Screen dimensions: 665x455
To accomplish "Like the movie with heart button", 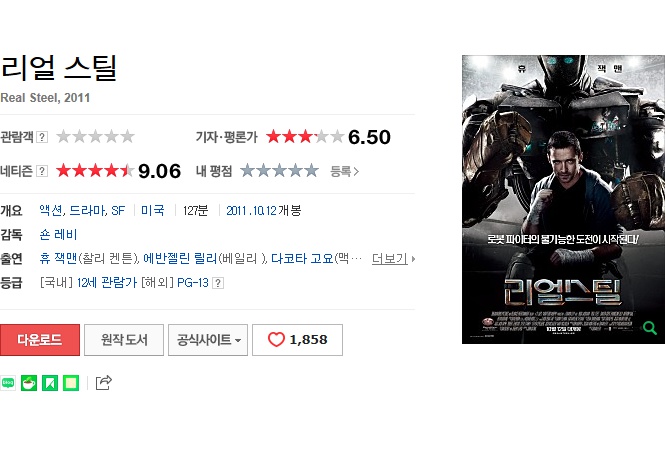I will [x=297, y=340].
